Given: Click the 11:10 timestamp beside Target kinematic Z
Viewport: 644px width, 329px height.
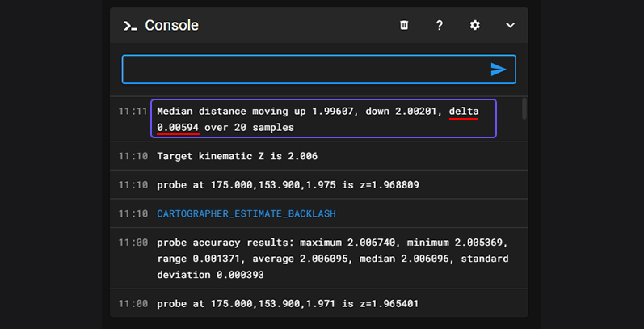Looking at the screenshot, I should pos(133,155).
